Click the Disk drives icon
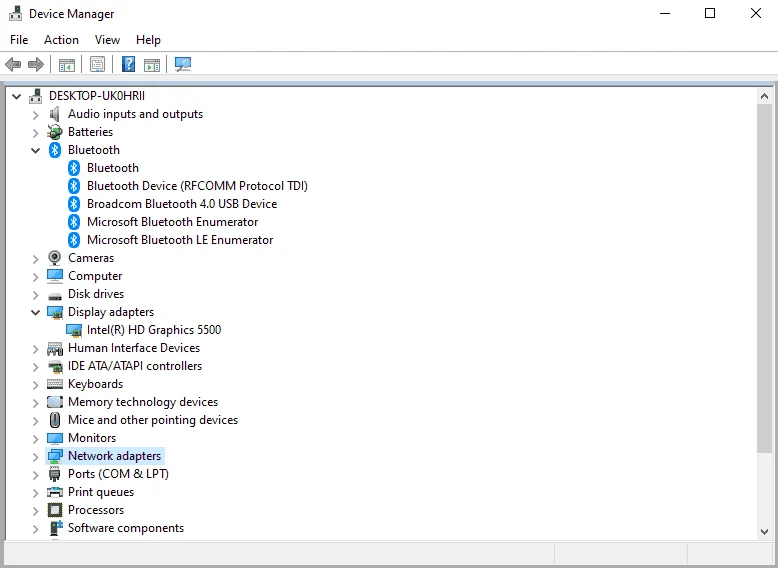 (x=55, y=295)
